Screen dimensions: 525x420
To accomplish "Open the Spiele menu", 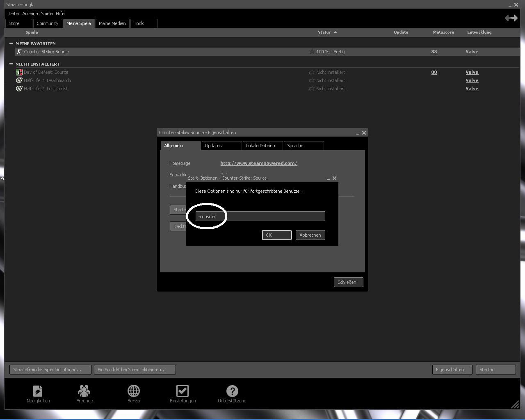I will pyautogui.click(x=47, y=14).
